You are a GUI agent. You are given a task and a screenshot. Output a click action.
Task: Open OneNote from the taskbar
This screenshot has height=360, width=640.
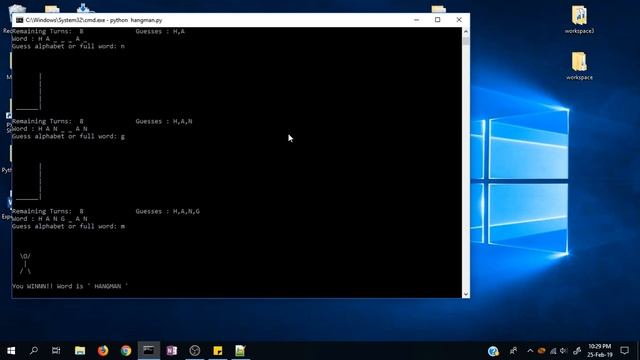pos(171,351)
